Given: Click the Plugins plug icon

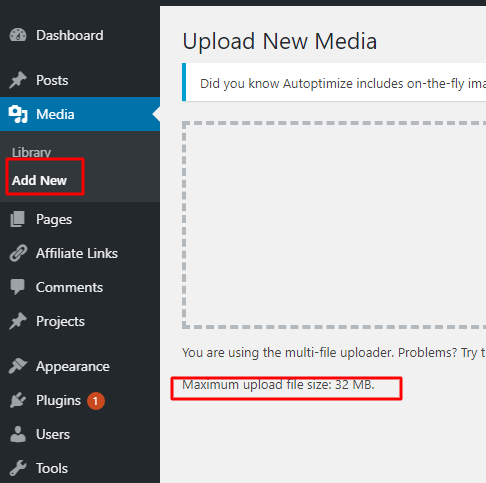Looking at the screenshot, I should pyautogui.click(x=18, y=400).
